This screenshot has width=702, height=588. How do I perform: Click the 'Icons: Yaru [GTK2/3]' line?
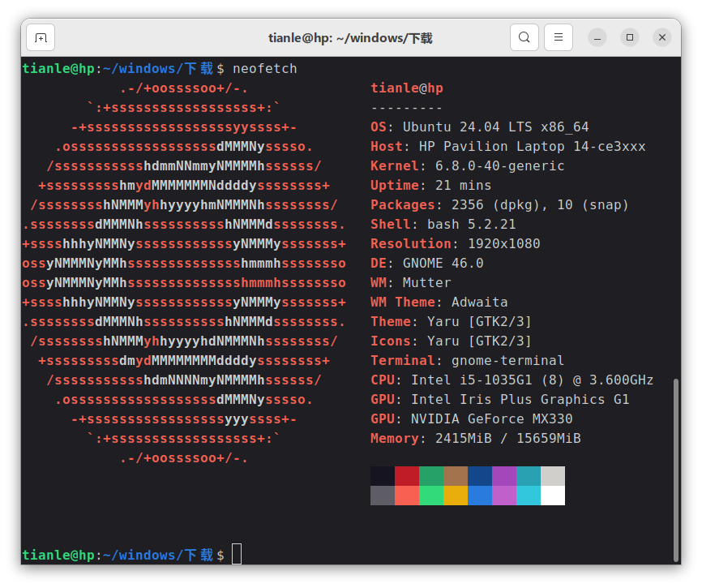coord(452,341)
